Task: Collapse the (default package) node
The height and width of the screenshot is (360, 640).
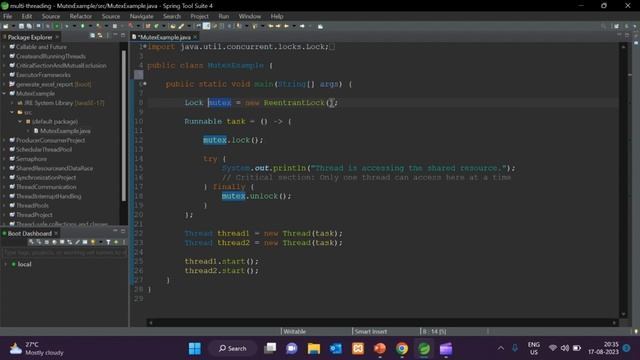Action: point(20,122)
